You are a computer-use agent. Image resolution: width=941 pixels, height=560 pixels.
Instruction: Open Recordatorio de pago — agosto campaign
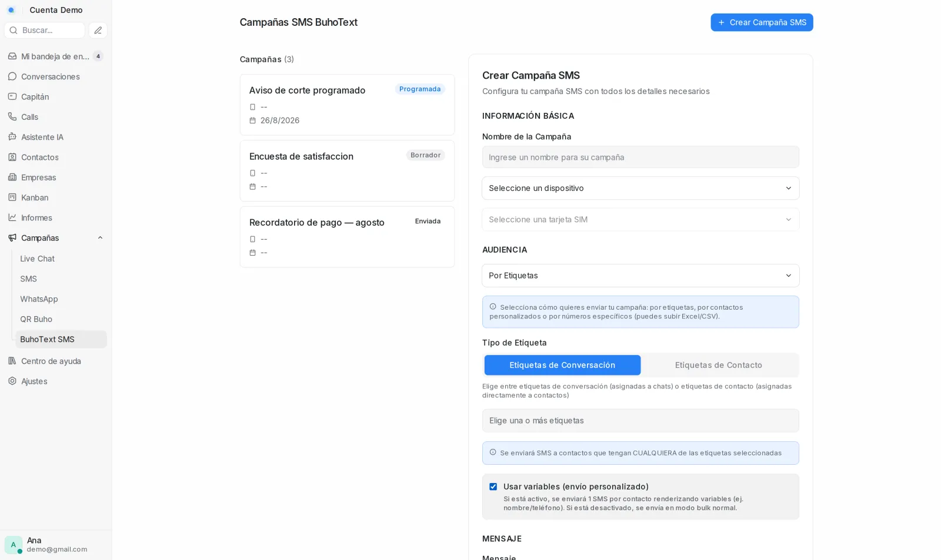[347, 237]
